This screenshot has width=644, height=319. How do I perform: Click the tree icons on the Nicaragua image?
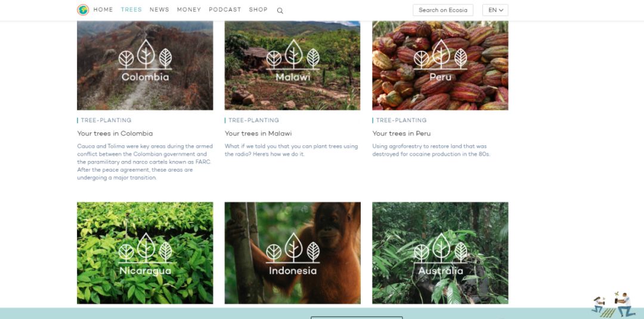click(x=145, y=248)
